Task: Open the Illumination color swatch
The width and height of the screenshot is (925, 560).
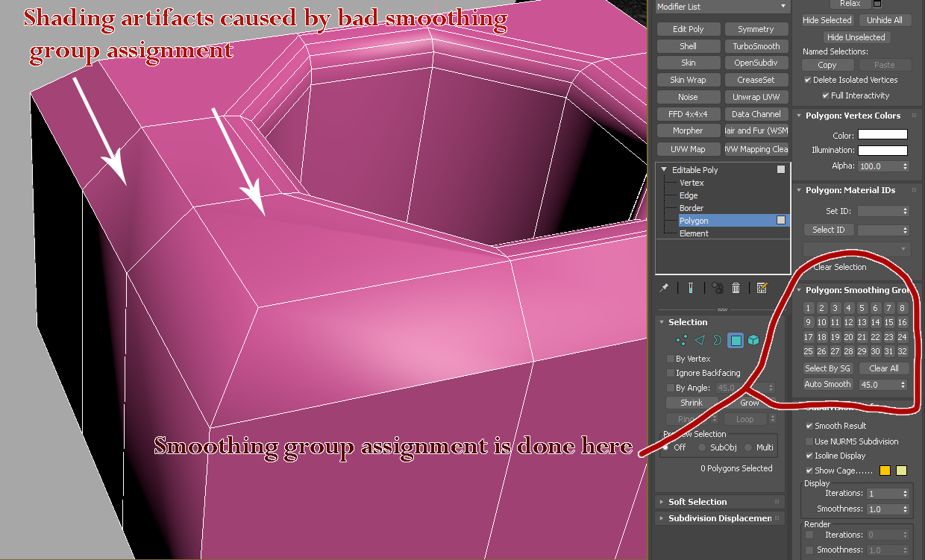Action: tap(882, 151)
